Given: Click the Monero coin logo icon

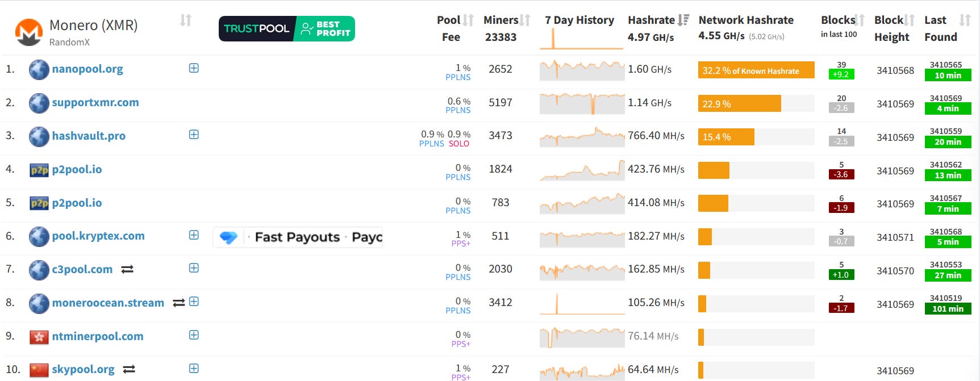Looking at the screenshot, I should coord(29,32).
